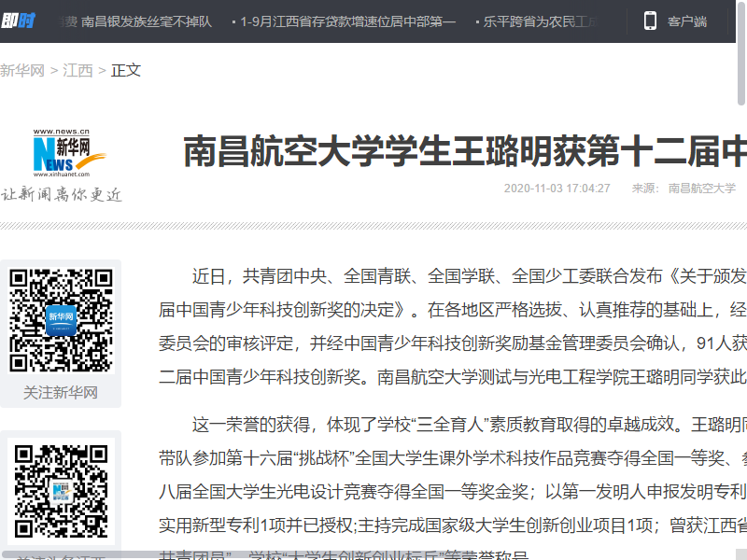The image size is (747, 560).
Task: Click the 关注新华网 caption under the QR code
Action: pos(61,392)
